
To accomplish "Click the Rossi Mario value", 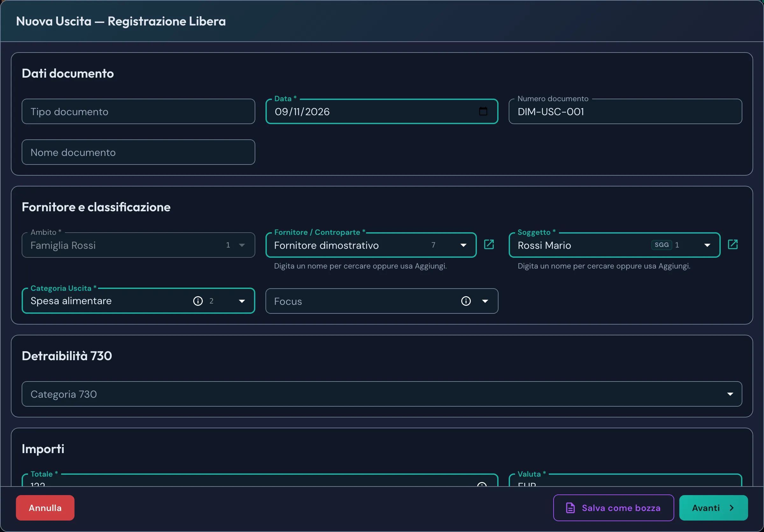I will pyautogui.click(x=544, y=245).
